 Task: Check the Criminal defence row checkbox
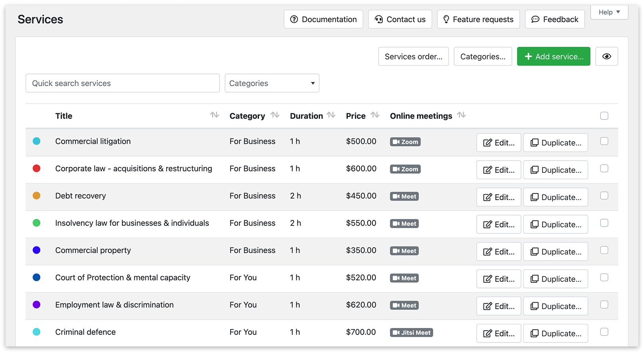(x=604, y=332)
